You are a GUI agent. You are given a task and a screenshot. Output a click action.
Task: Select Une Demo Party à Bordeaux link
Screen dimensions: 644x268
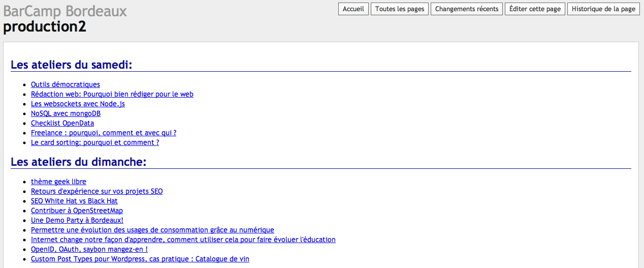(x=77, y=220)
